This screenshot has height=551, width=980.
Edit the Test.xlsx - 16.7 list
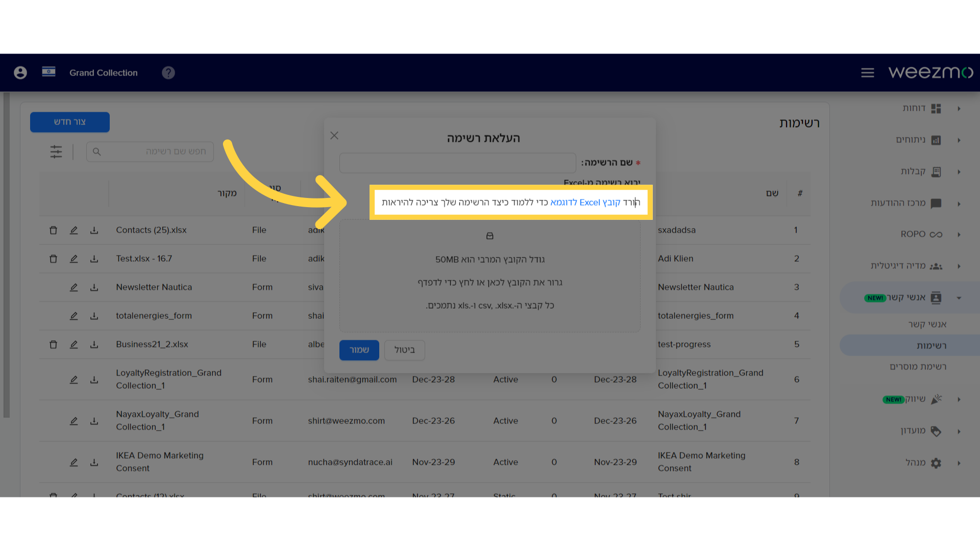[x=73, y=259]
